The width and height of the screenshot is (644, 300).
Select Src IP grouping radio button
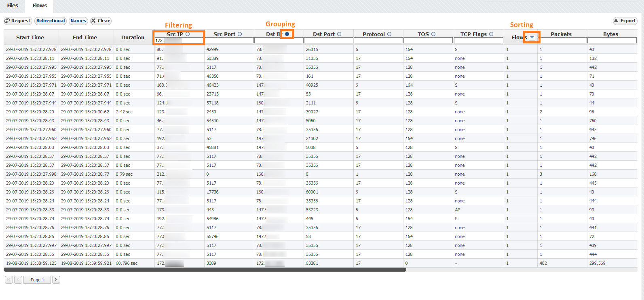188,34
